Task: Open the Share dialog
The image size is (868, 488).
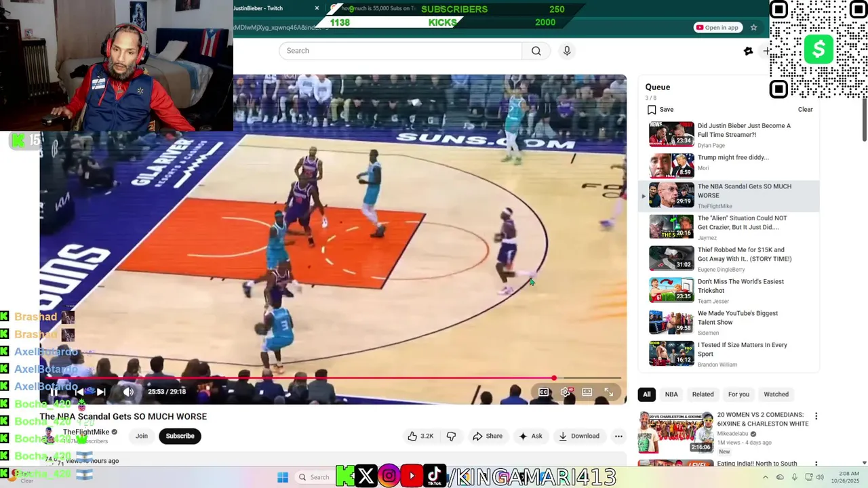Action: 488,436
